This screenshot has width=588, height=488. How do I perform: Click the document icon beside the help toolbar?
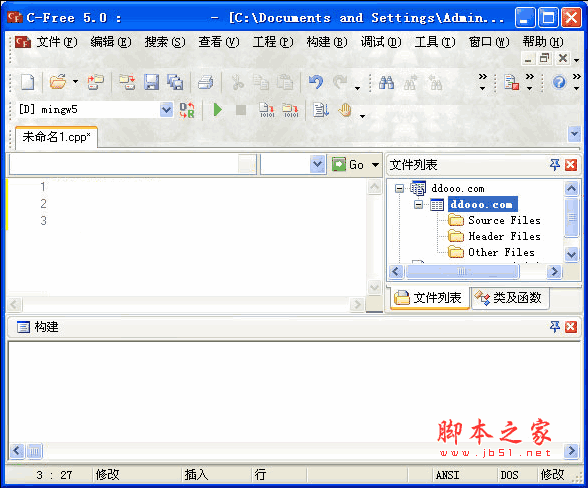[512, 82]
